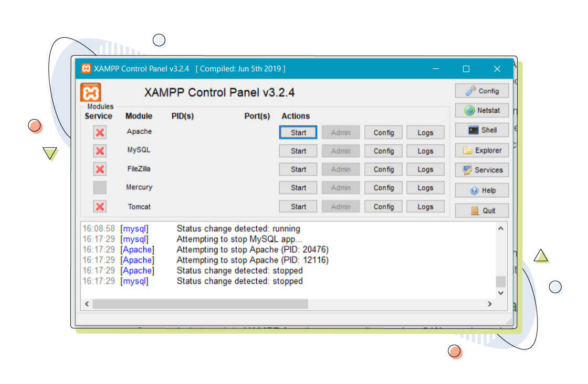Click the window resize grip corner
Screen dimensions: 588x384
(509, 322)
